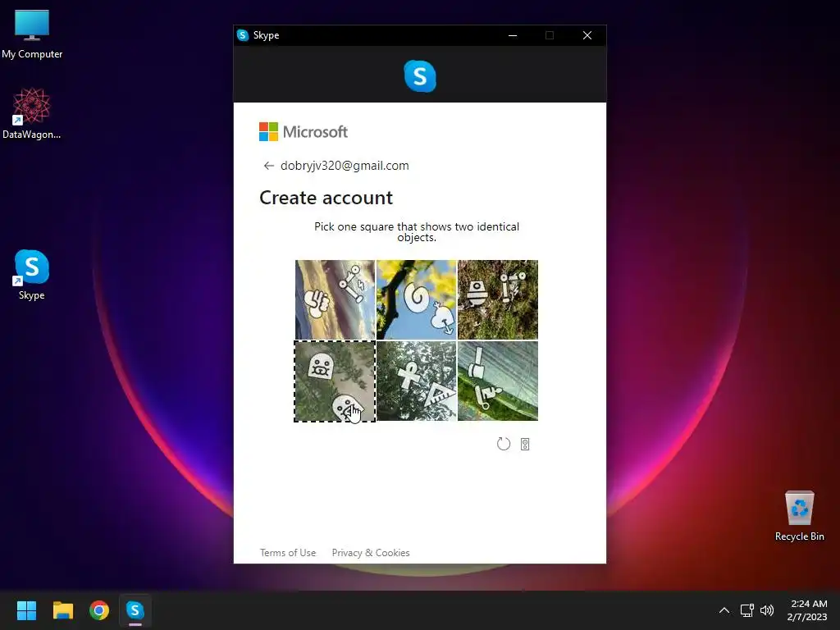The width and height of the screenshot is (840, 630).
Task: Open the volume control in the tray
Action: coord(767,610)
